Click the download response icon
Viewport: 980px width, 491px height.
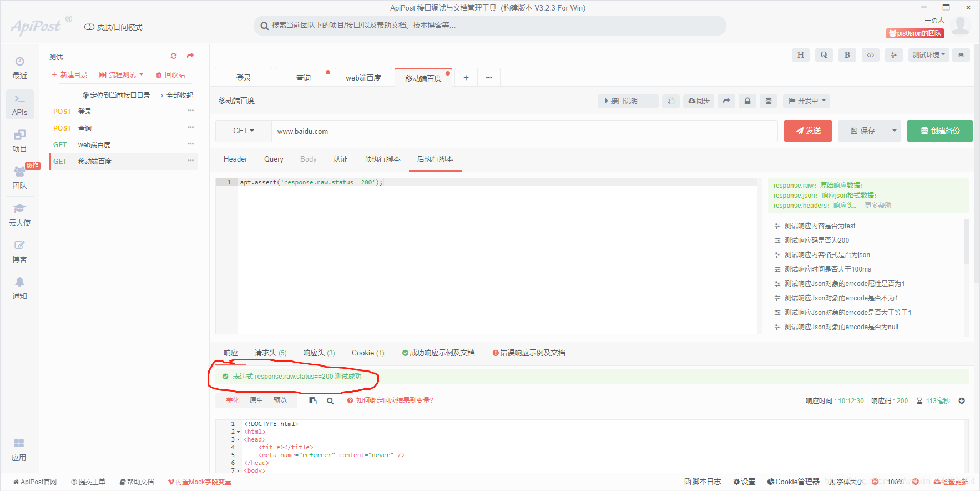962,401
